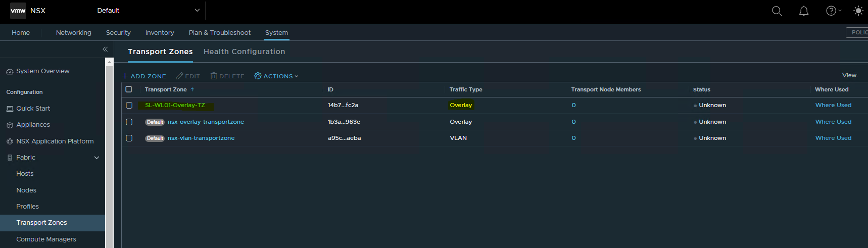
Task: Click the Status column header
Action: [x=701, y=89]
